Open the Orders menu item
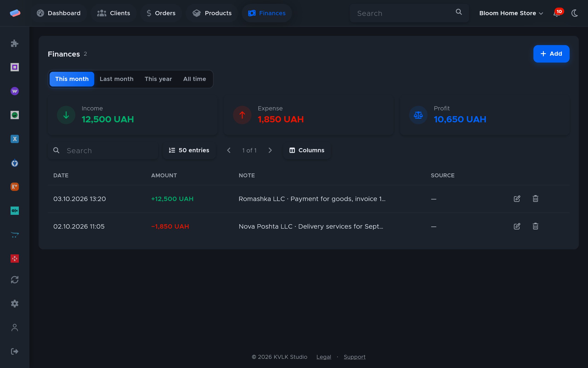Screen dimensions: 588x368 click(161, 13)
